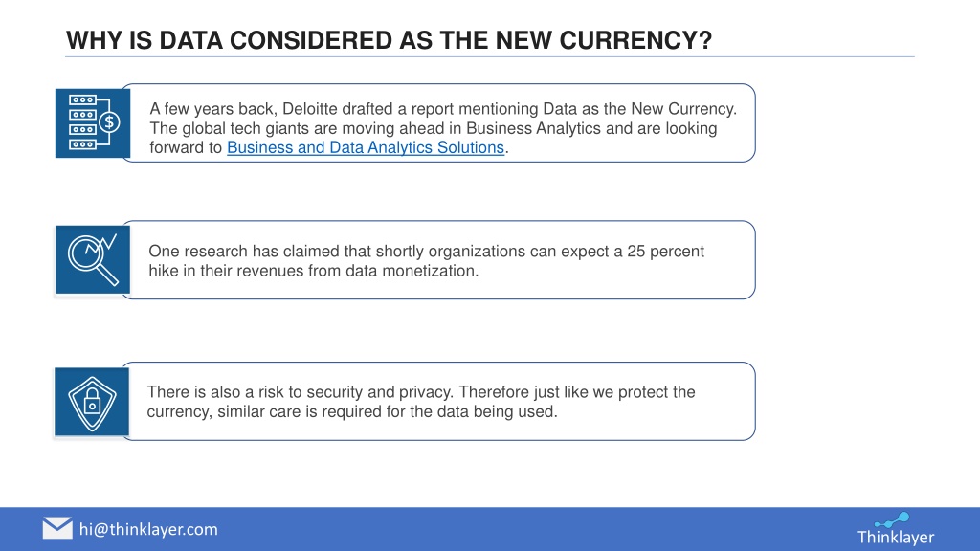This screenshot has height=551, width=980.
Task: Click the padlock inside the shield icon
Action: point(92,403)
